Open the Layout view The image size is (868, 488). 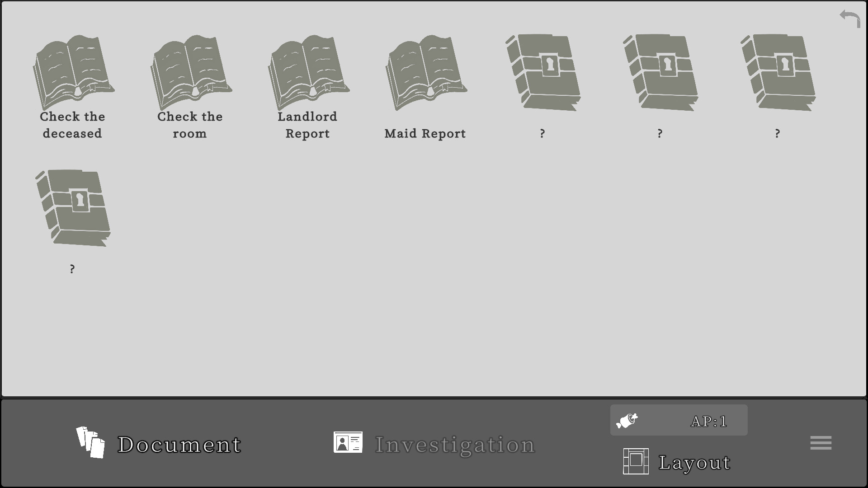[694, 462]
